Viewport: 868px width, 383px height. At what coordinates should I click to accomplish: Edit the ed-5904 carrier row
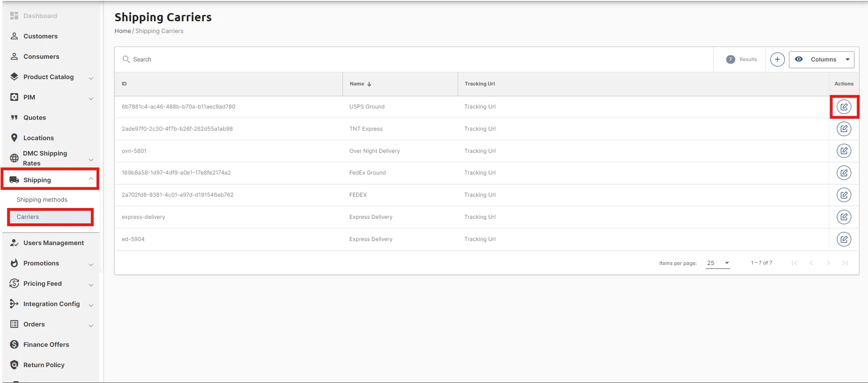click(x=844, y=239)
